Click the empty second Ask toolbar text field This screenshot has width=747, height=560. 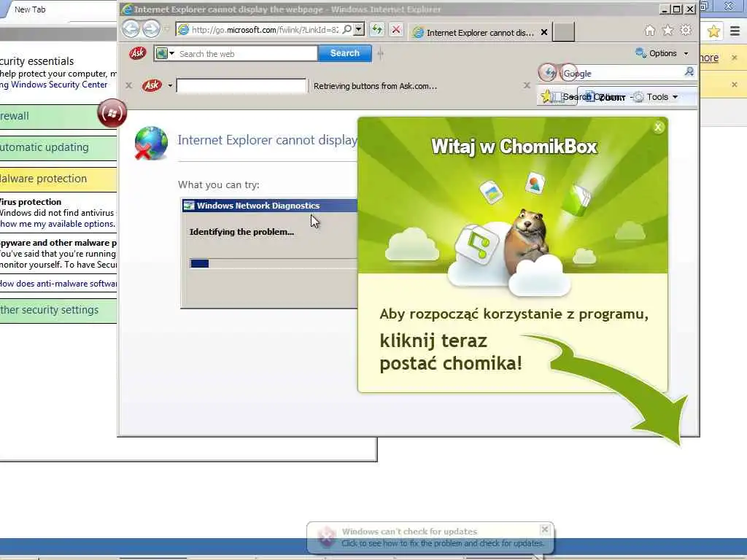coord(241,86)
